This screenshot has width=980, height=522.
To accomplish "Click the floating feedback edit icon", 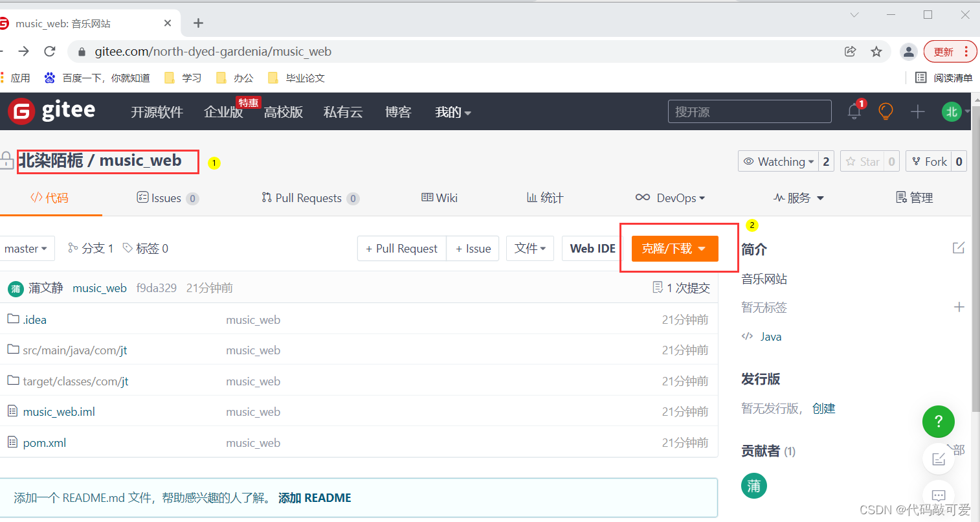I will click(939, 459).
